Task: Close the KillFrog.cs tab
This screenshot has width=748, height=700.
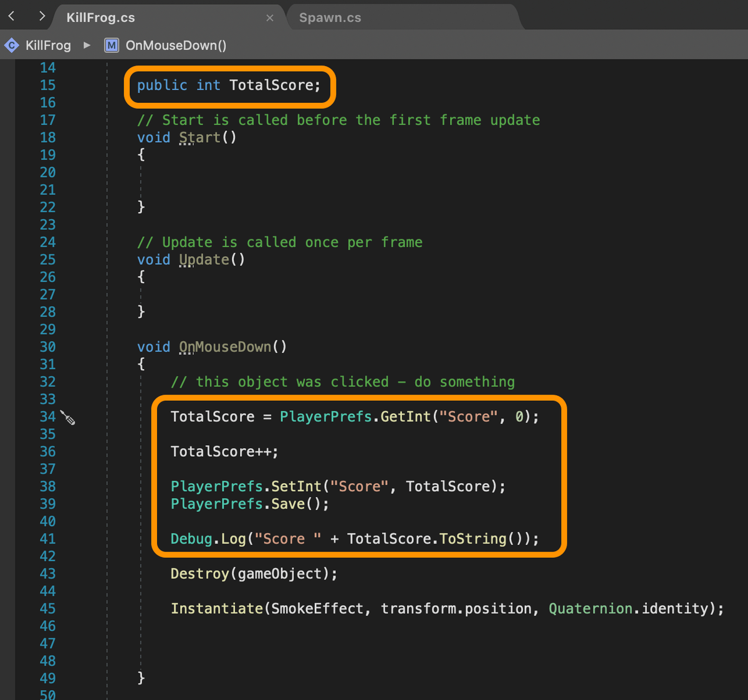Action: tap(270, 18)
